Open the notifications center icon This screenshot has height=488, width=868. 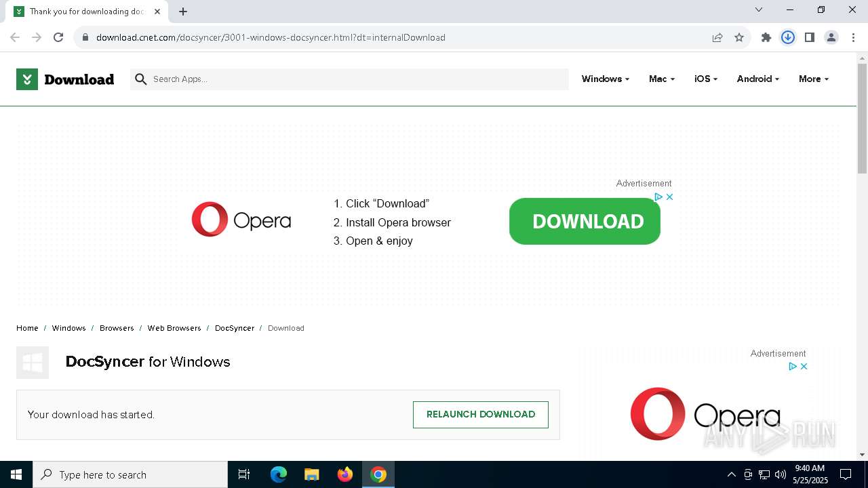click(x=846, y=474)
